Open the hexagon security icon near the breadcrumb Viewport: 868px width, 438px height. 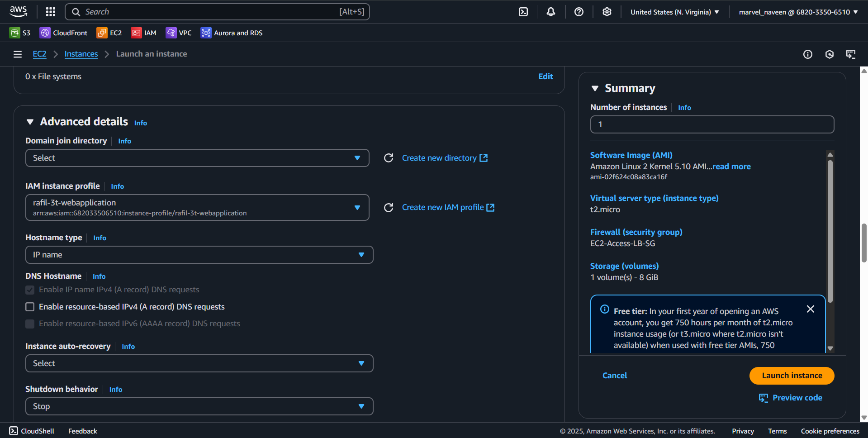click(830, 54)
